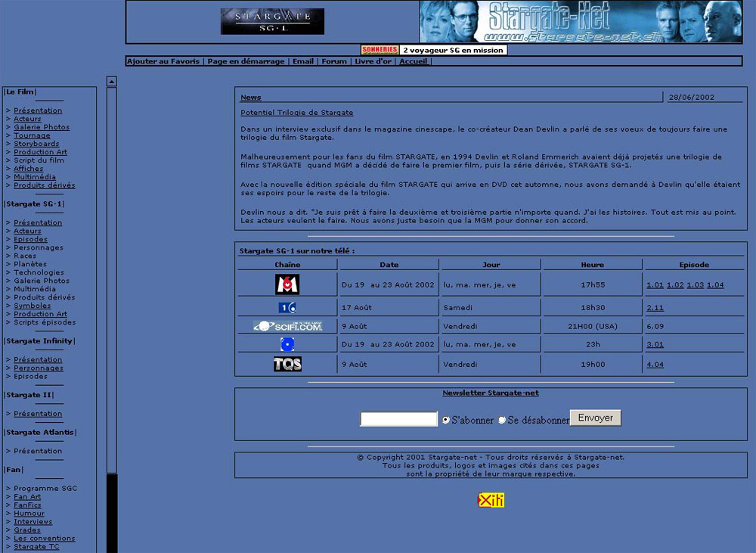Open Email from the top navigation bar

(x=303, y=61)
